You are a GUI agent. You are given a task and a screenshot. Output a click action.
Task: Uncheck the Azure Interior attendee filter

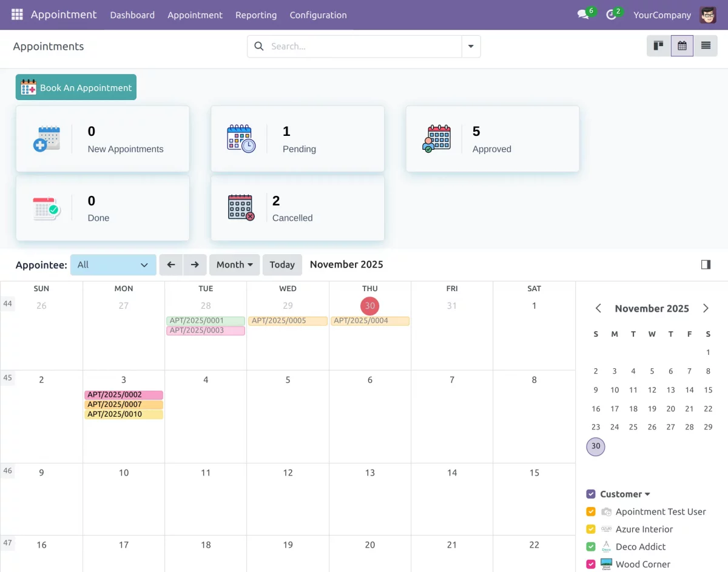point(590,529)
